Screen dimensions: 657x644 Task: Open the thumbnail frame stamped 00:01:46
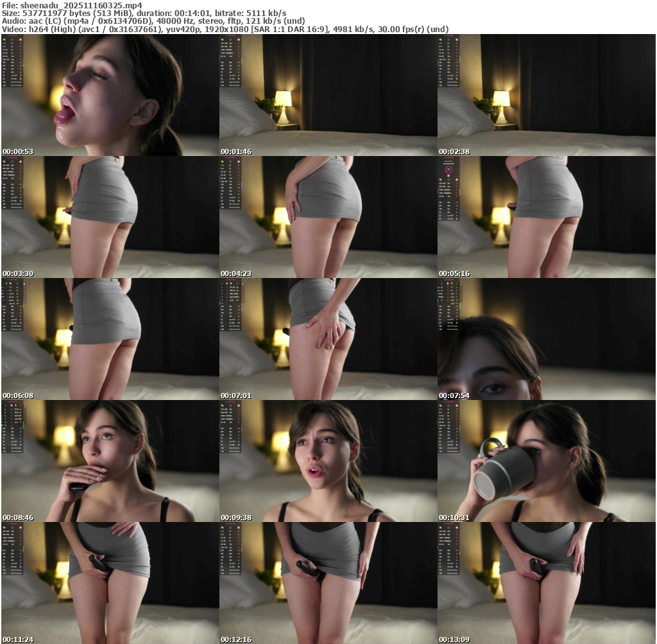[328, 95]
